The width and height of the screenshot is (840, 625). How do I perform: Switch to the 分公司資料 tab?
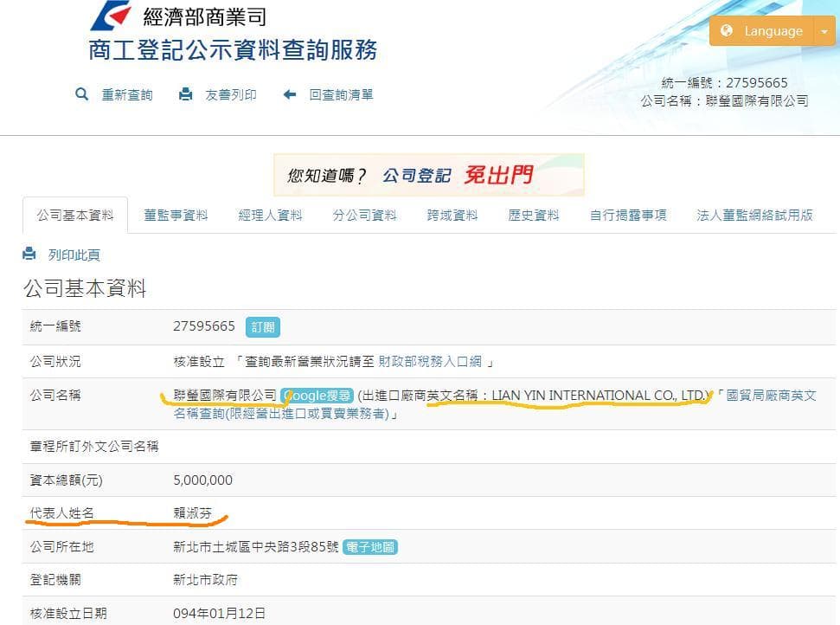point(364,216)
